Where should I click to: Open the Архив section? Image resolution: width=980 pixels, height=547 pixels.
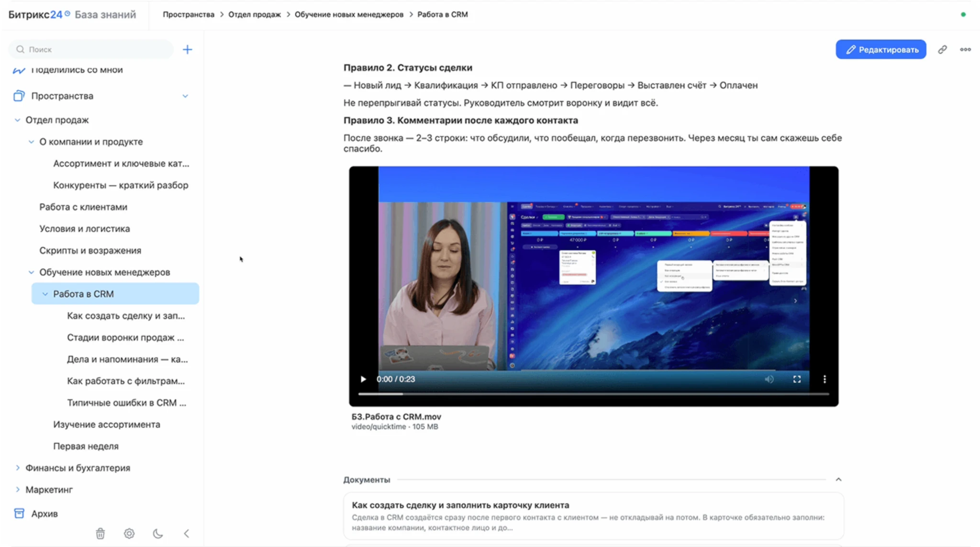[44, 514]
